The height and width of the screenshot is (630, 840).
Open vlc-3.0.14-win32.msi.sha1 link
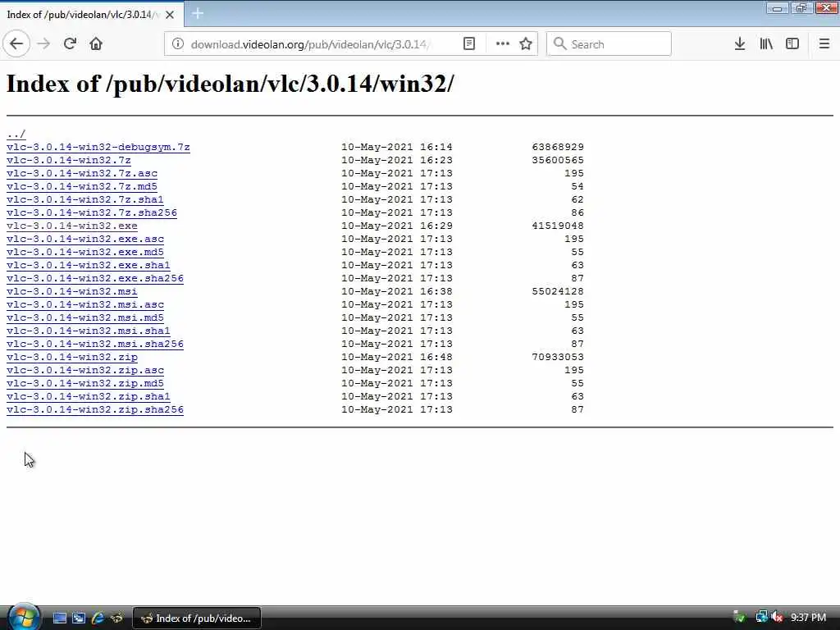[89, 331]
